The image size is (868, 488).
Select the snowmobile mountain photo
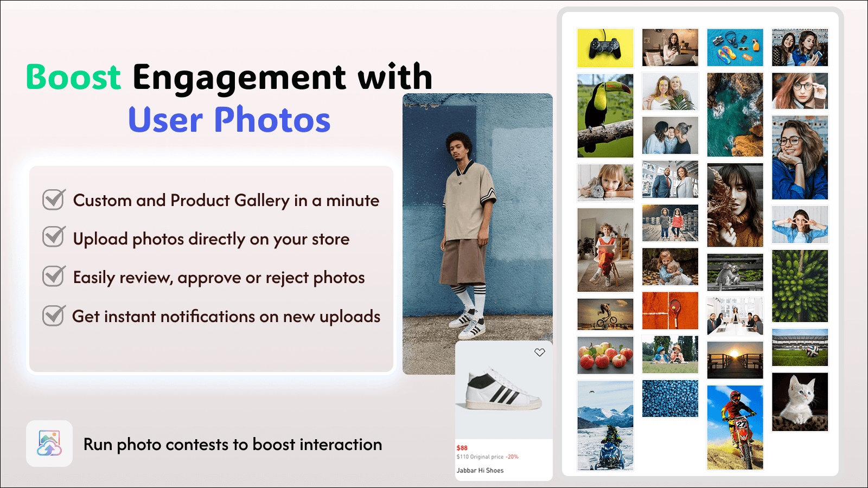[605, 425]
